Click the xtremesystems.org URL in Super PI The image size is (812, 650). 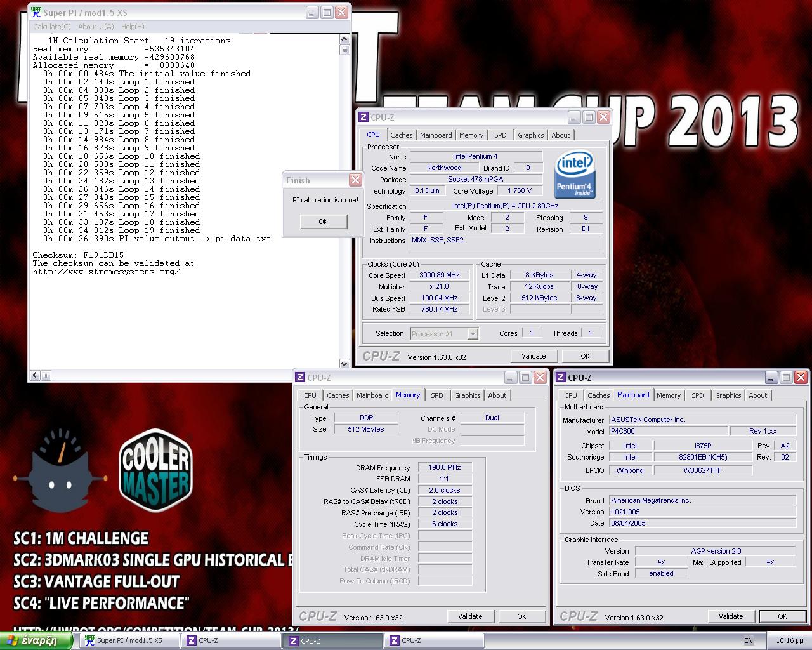tap(106, 272)
